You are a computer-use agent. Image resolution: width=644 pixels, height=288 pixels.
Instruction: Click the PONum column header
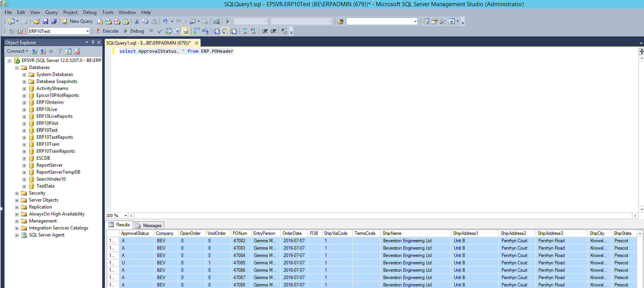[x=241, y=233]
